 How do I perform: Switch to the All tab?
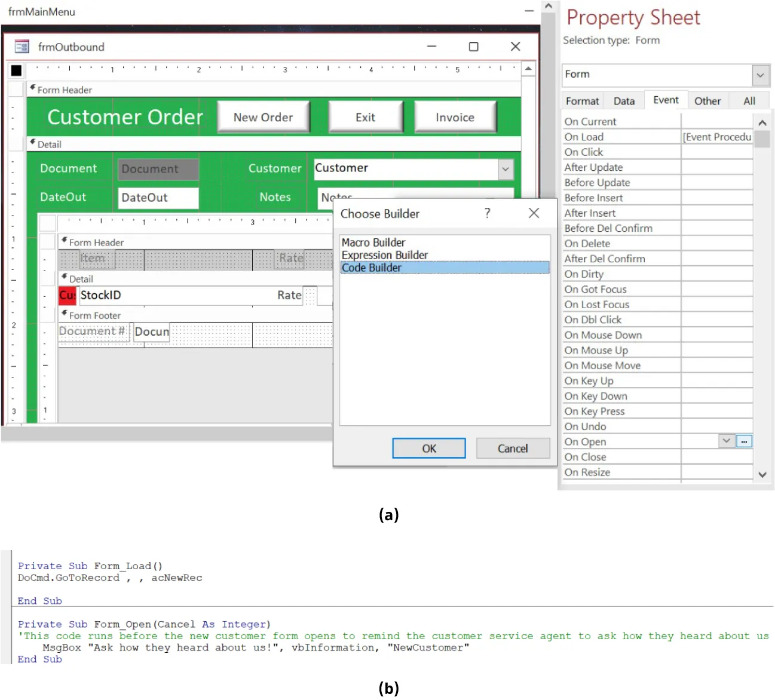click(748, 100)
